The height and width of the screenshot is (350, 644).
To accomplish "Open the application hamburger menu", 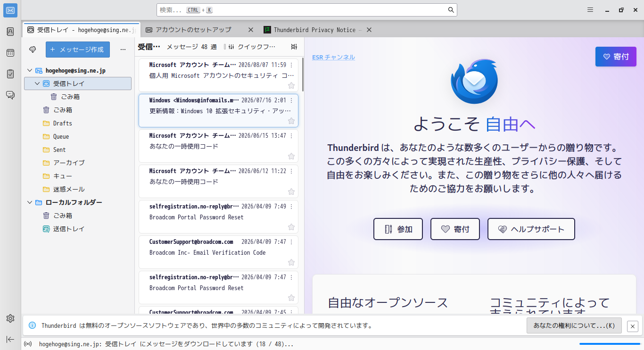I will click(590, 10).
